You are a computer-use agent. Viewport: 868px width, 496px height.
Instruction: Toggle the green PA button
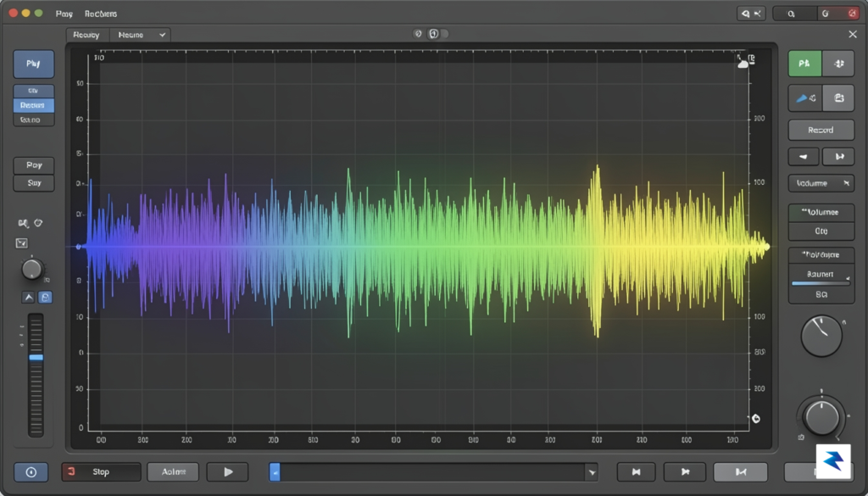click(x=805, y=64)
